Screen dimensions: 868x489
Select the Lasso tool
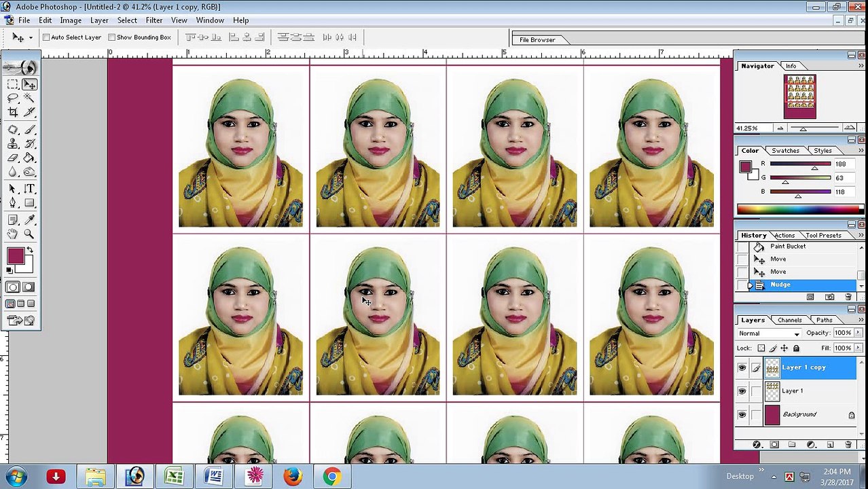(13, 98)
